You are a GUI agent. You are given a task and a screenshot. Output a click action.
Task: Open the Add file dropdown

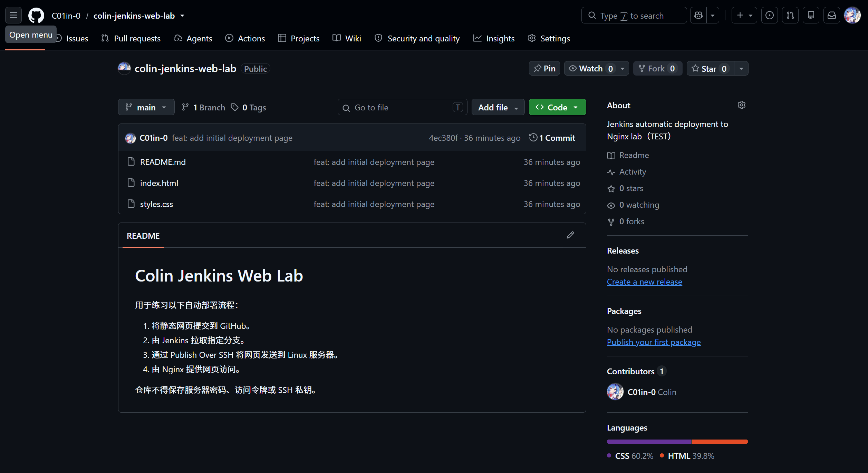click(498, 107)
